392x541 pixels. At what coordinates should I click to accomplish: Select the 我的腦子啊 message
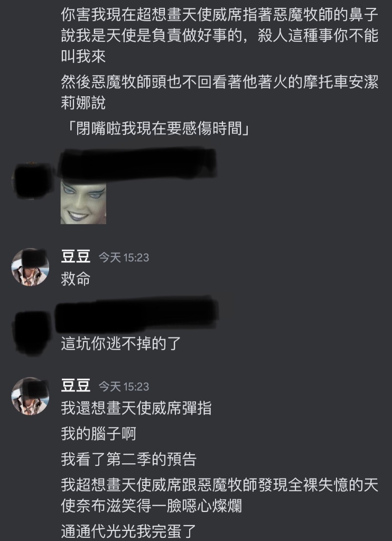point(99,434)
